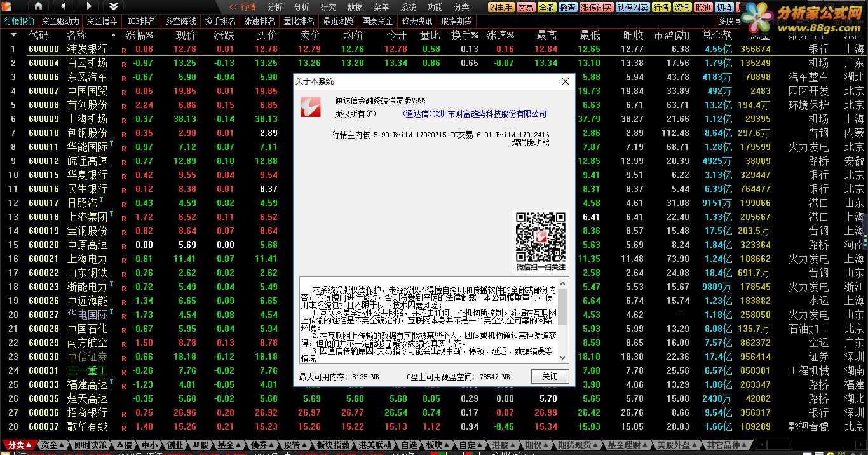This screenshot has height=455, width=868.
Task: Click the T marker next to 上港集团
Action: [x=112, y=214]
